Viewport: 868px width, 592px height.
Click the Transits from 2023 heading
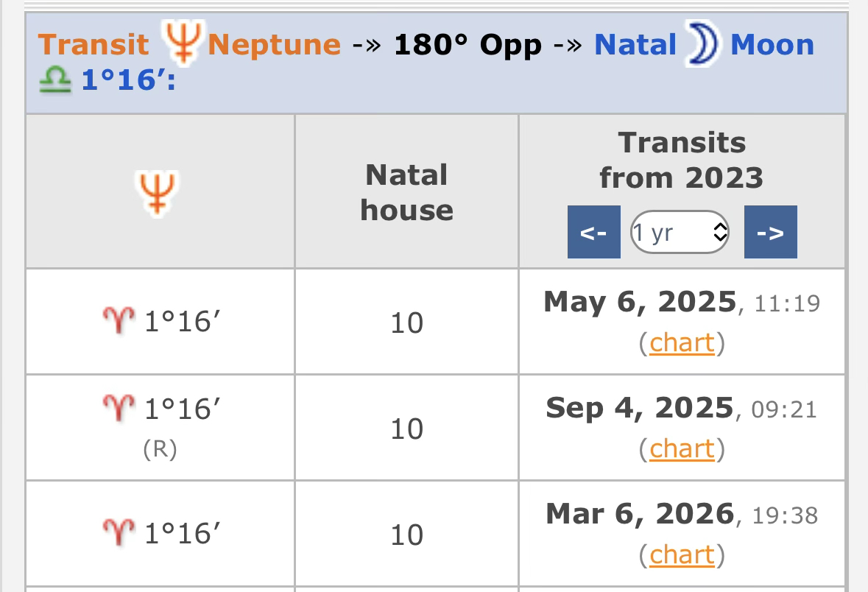682,160
